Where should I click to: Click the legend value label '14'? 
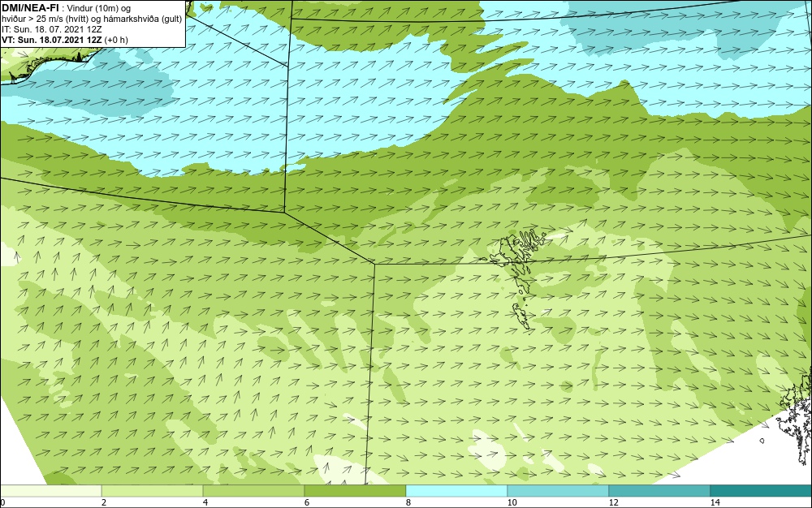click(x=715, y=502)
